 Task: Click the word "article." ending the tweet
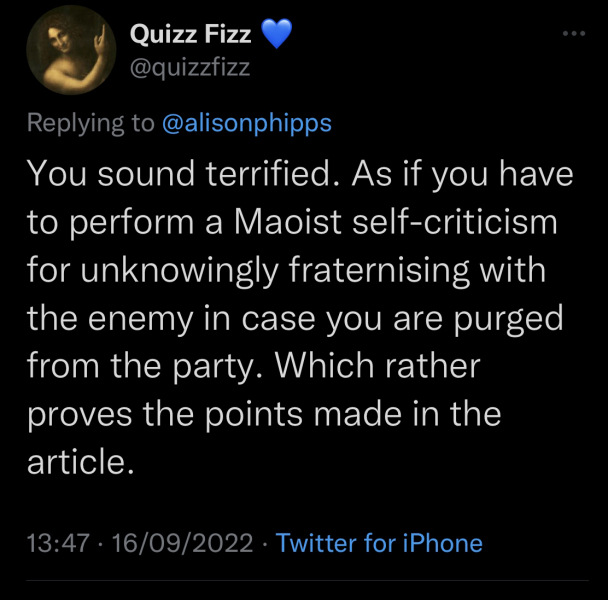[80, 462]
